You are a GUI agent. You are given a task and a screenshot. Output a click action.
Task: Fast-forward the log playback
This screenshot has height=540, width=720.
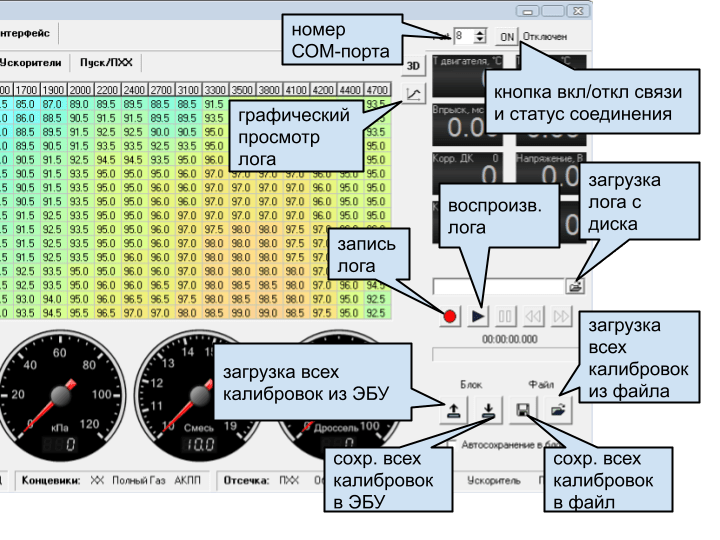pyautogui.click(x=561, y=317)
